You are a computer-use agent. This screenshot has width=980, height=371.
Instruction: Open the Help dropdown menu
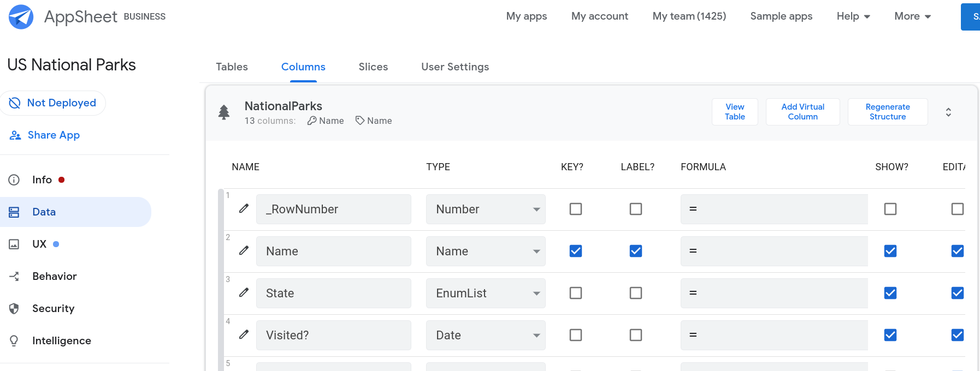click(853, 16)
